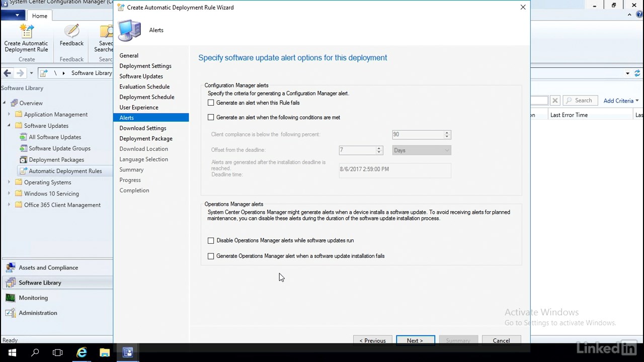Open the navigation history dropdown arrow

tap(31, 73)
